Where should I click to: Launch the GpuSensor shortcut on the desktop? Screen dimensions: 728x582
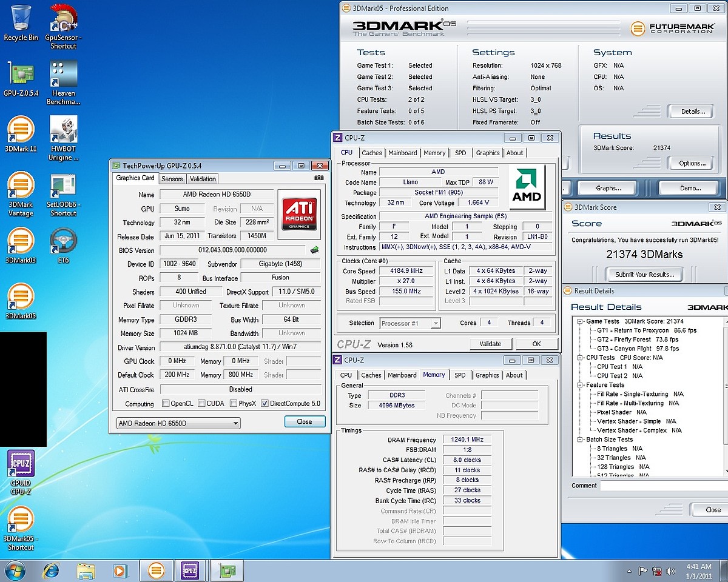click(64, 26)
